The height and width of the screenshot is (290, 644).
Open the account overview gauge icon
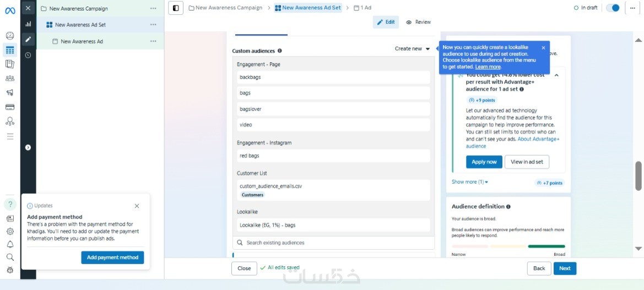(x=10, y=36)
